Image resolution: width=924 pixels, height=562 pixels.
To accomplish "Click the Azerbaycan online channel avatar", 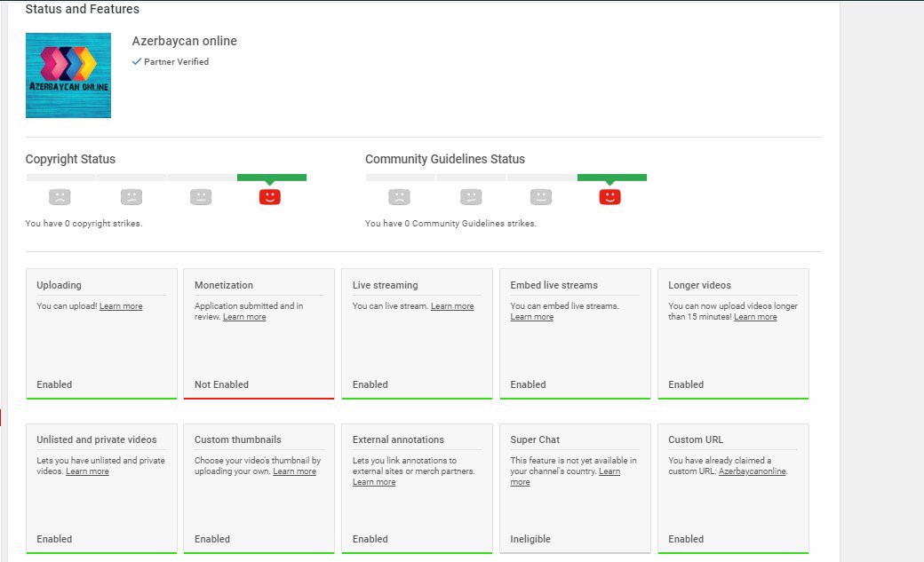I will point(68,75).
